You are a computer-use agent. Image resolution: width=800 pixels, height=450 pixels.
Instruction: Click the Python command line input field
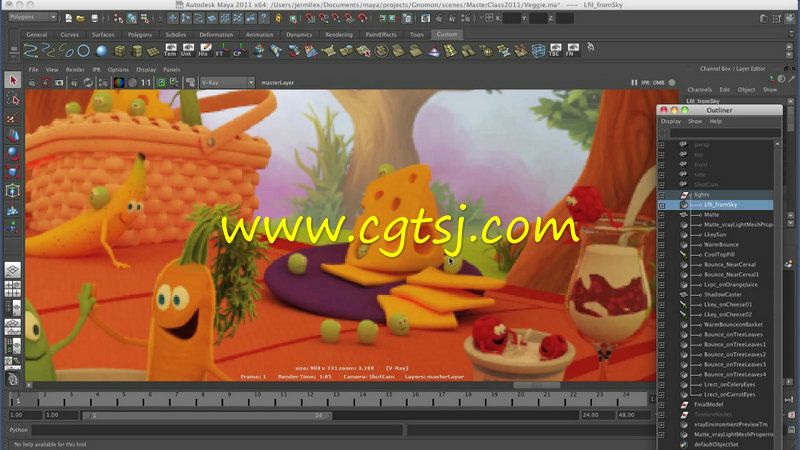pos(217,430)
